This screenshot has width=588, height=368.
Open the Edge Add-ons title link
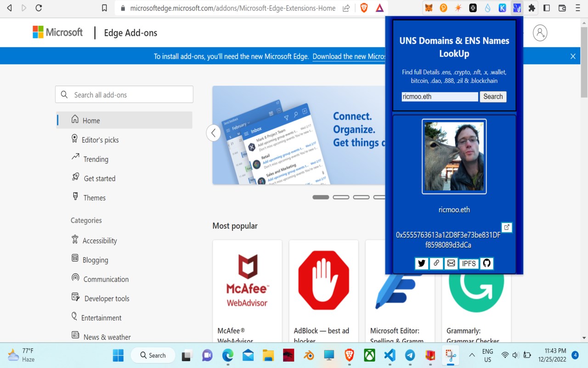[x=130, y=33]
